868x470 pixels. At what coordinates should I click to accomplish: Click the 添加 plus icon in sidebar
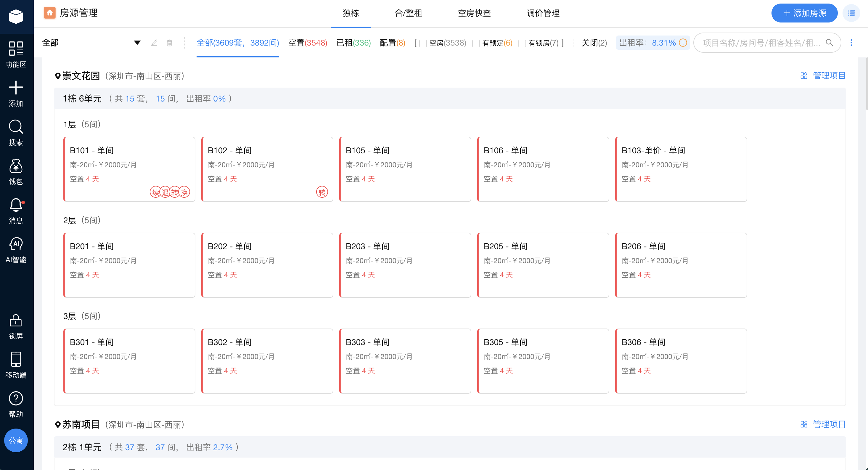tap(16, 88)
